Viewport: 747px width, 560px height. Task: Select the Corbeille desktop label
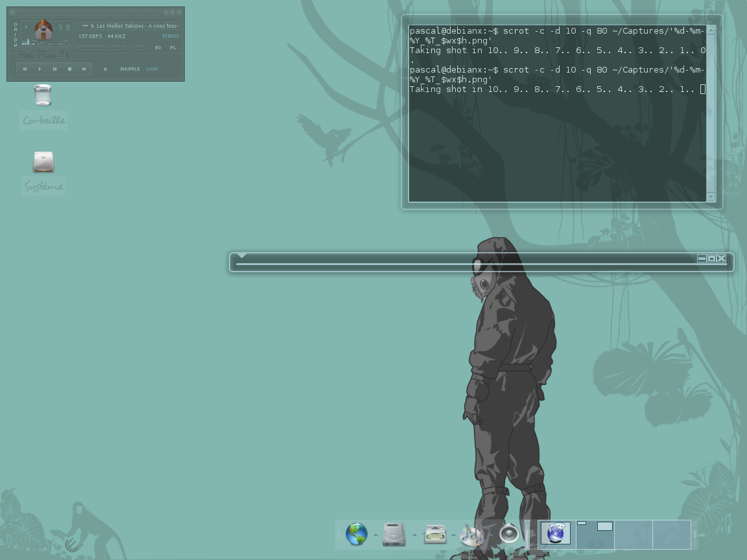click(x=44, y=120)
